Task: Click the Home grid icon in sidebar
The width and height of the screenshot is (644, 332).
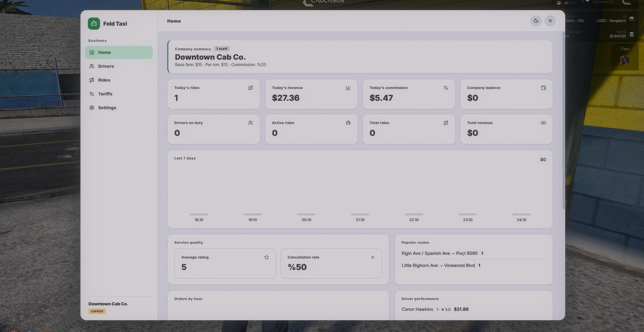Action: (x=92, y=53)
